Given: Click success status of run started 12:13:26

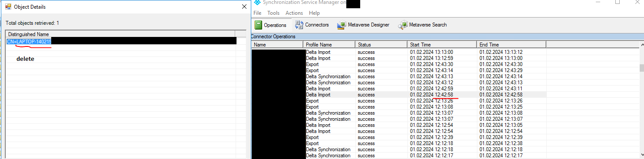Looking at the screenshot, I should click(366, 101).
